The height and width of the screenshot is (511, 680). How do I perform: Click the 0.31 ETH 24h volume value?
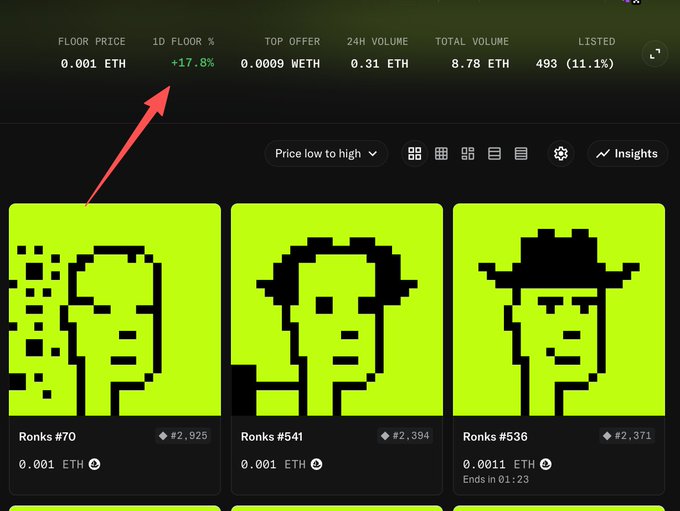click(x=379, y=64)
